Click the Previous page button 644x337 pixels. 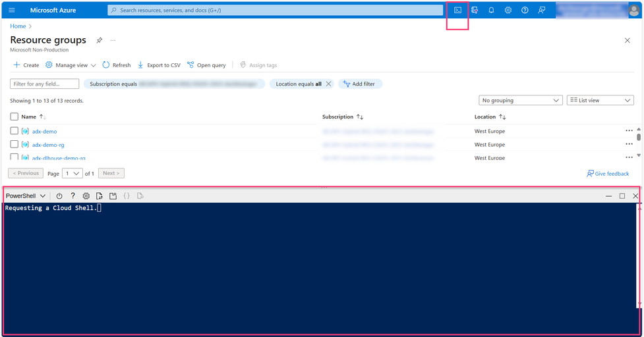pyautogui.click(x=26, y=173)
